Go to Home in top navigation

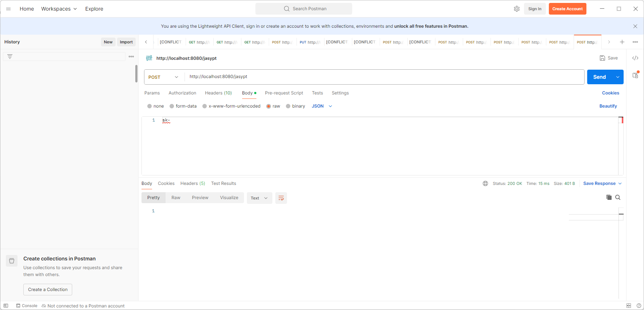(27, 9)
